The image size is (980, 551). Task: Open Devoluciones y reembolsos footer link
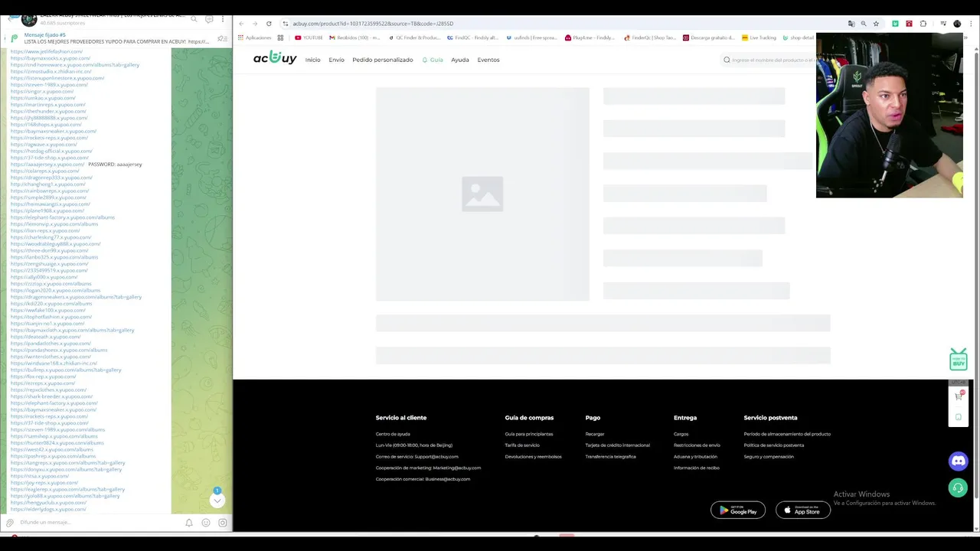pos(534,457)
